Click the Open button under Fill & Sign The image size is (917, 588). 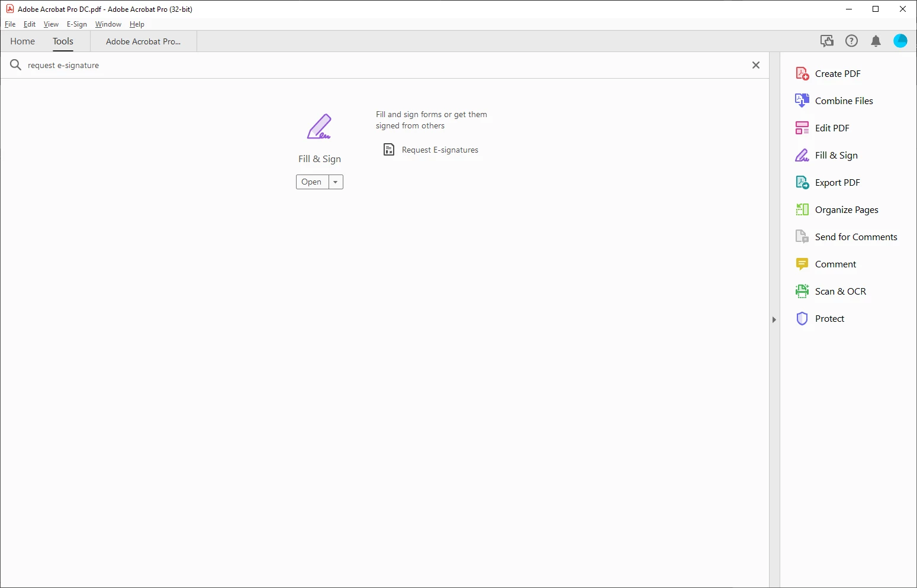(x=312, y=182)
